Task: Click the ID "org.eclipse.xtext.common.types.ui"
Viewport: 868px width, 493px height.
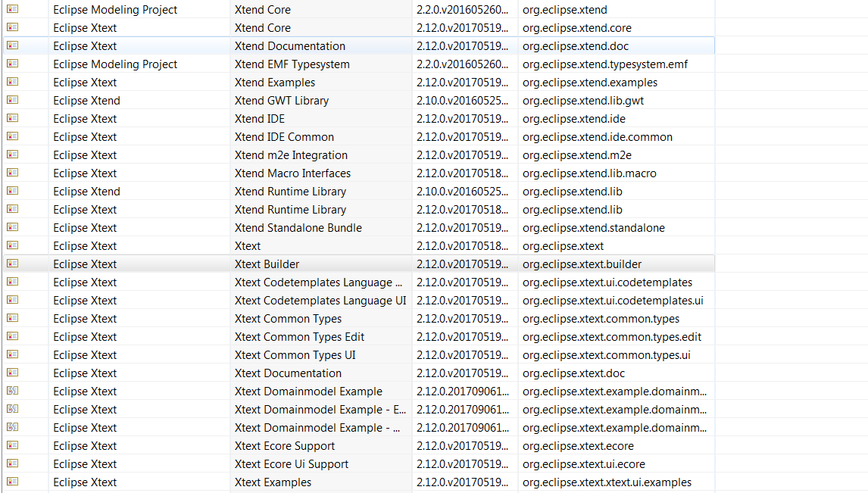Action: tap(606, 356)
